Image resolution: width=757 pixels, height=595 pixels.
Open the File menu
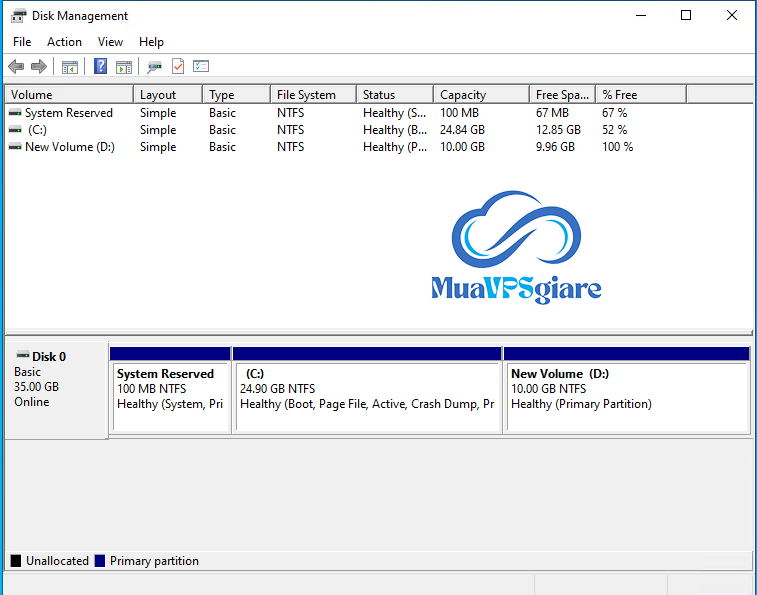(x=22, y=42)
